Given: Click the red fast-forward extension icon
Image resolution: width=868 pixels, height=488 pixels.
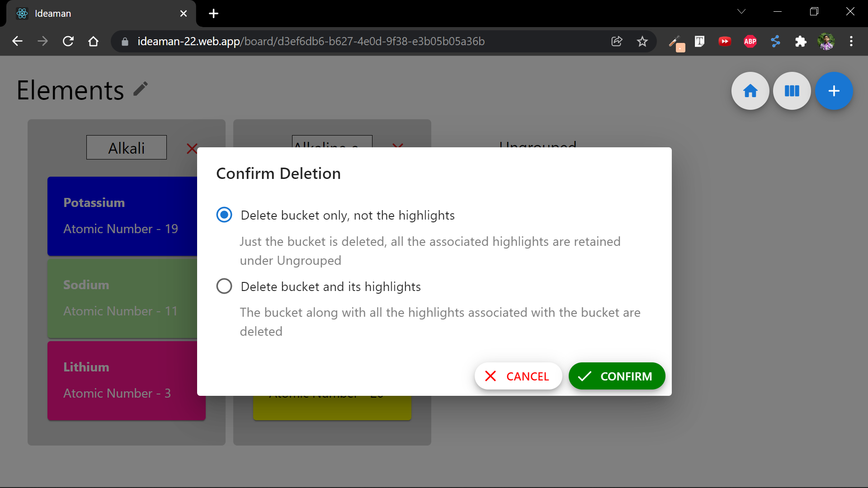Looking at the screenshot, I should pos(725,41).
